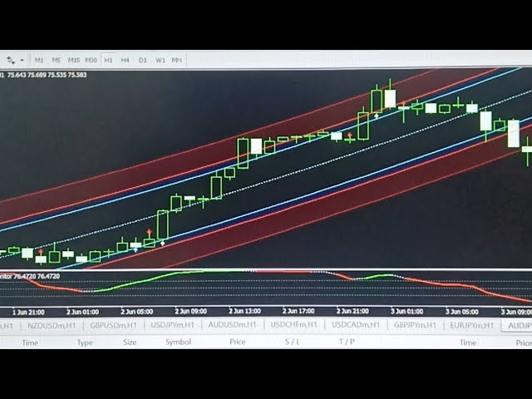Click the Type column header
The height and width of the screenshot is (399, 532).
(x=85, y=342)
